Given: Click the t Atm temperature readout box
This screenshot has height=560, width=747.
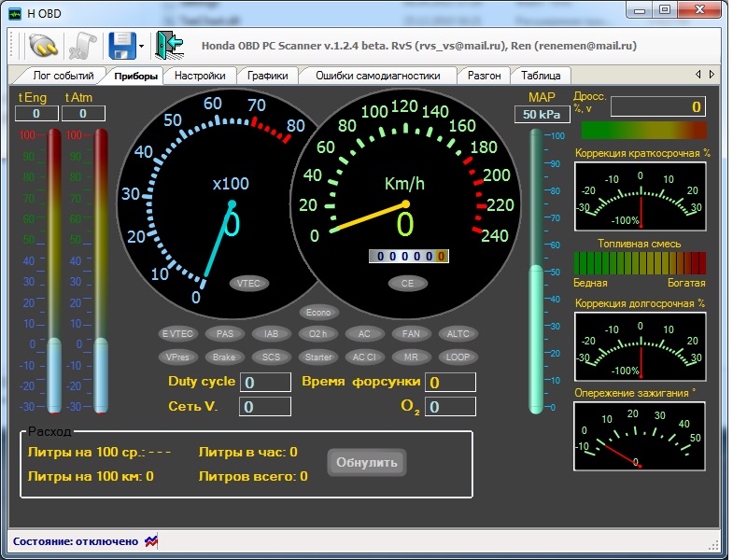Looking at the screenshot, I should coord(83,114).
